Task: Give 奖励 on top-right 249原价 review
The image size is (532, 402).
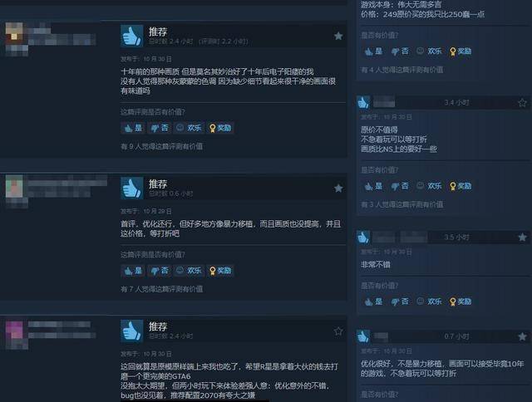Action: [461, 51]
